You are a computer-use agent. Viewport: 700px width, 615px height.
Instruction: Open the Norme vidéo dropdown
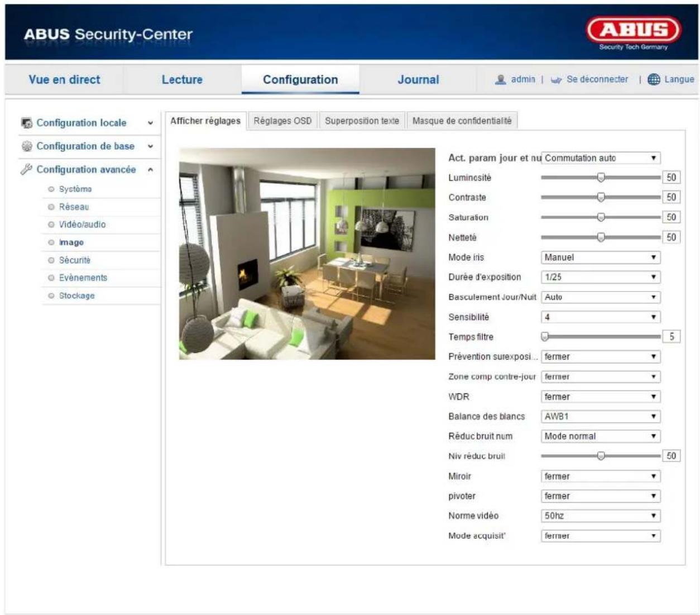pos(601,516)
